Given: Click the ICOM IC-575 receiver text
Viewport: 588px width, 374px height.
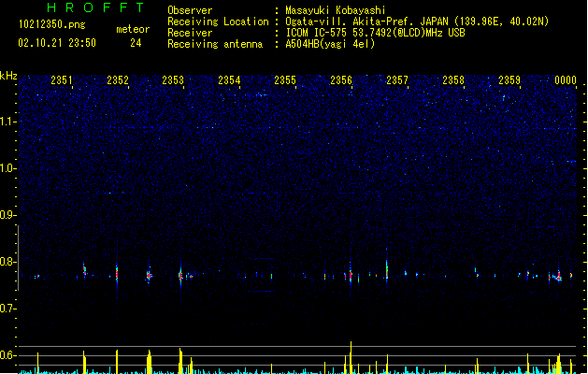Looking at the screenshot, I should [x=375, y=33].
